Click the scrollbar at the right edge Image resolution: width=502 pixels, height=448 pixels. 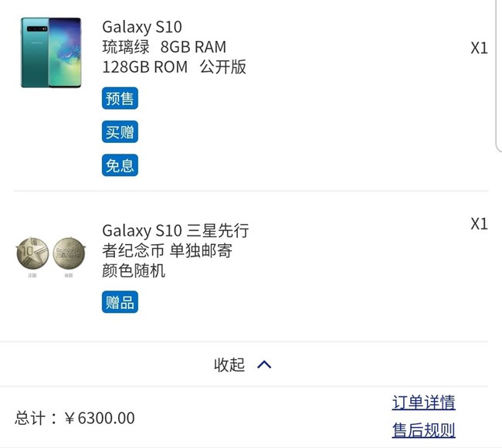pyautogui.click(x=497, y=77)
